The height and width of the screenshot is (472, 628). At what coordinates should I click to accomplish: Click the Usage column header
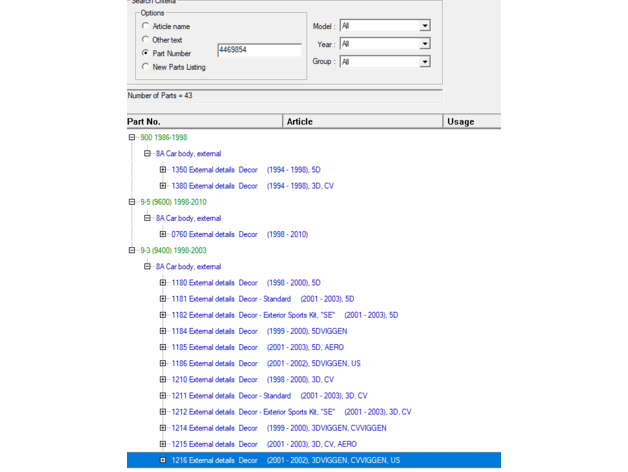(x=472, y=122)
